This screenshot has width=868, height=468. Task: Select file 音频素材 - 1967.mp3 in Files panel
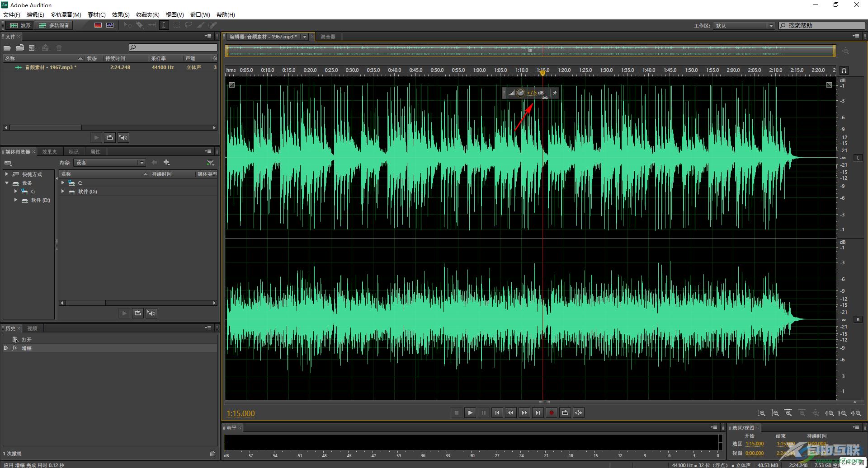pyautogui.click(x=110, y=67)
